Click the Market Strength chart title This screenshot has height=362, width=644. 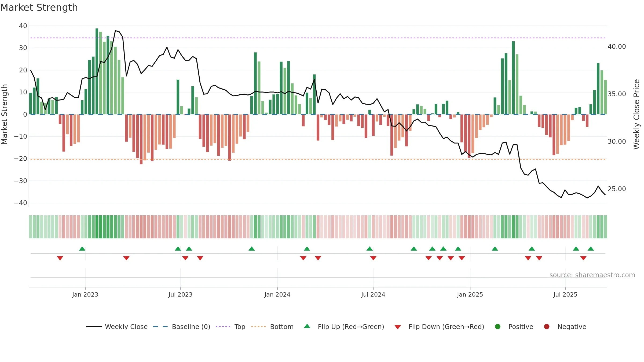[39, 8]
